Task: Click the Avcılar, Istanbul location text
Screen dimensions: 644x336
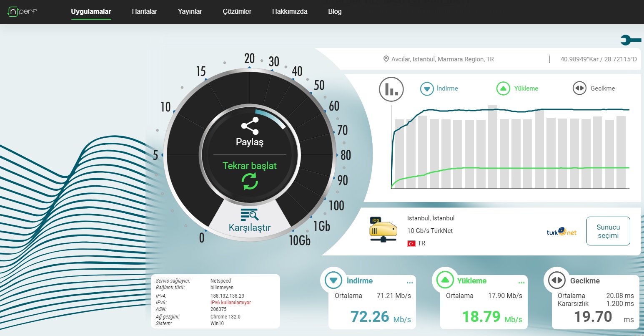Action: coord(442,59)
